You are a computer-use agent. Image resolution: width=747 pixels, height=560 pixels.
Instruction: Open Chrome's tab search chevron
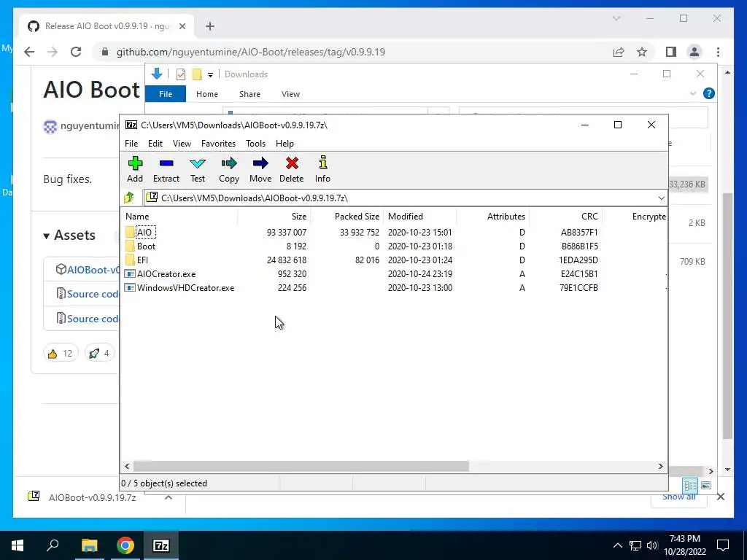[x=616, y=18]
